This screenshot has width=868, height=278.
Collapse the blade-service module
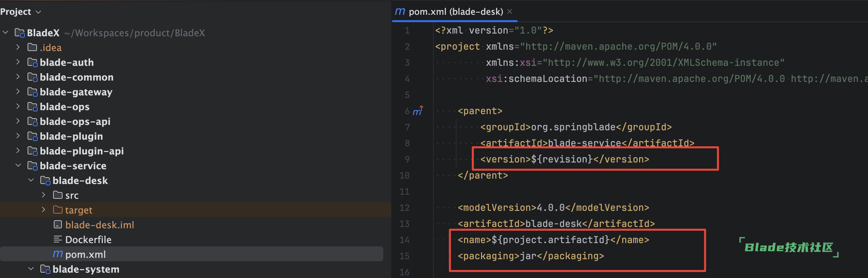click(x=18, y=166)
